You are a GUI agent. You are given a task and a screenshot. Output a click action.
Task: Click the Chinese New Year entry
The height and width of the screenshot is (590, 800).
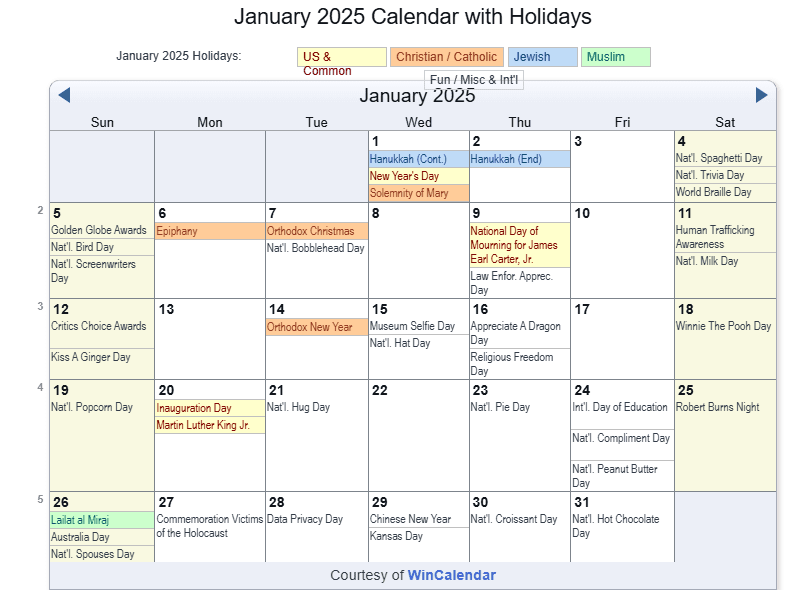[x=410, y=519]
